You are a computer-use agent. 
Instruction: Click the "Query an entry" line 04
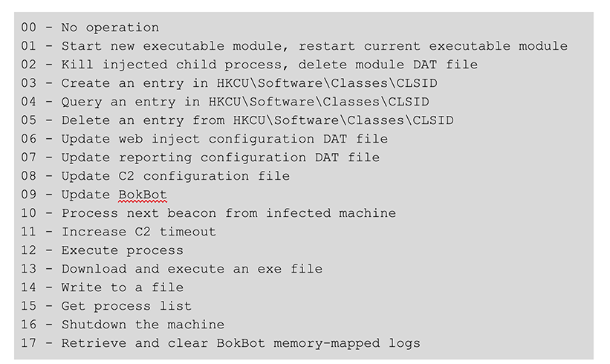click(x=225, y=102)
